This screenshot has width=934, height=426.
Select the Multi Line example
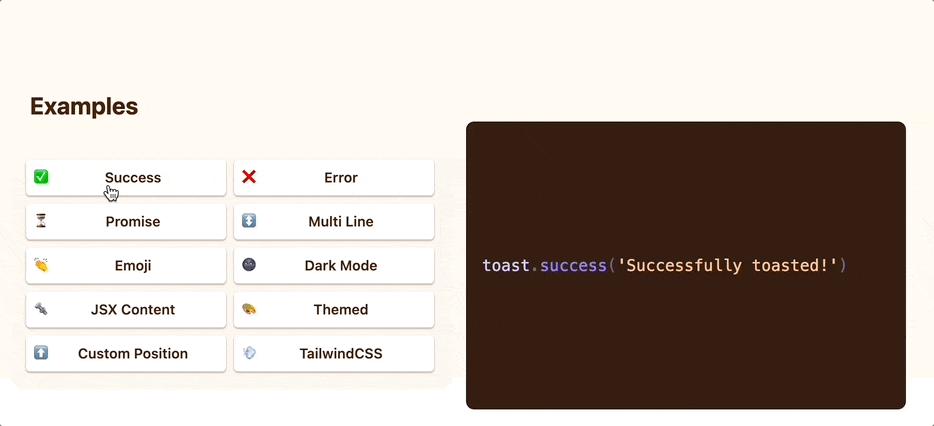pos(341,222)
